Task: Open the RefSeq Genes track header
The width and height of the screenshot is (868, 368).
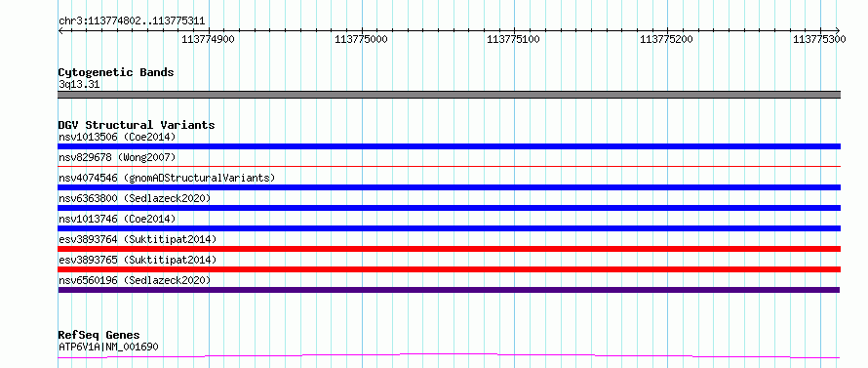Action: coord(99,336)
